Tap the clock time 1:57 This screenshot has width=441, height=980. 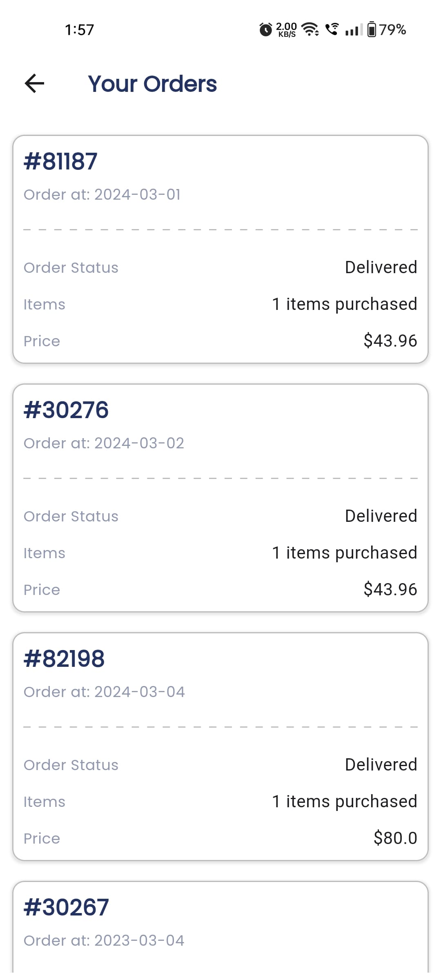pyautogui.click(x=80, y=30)
